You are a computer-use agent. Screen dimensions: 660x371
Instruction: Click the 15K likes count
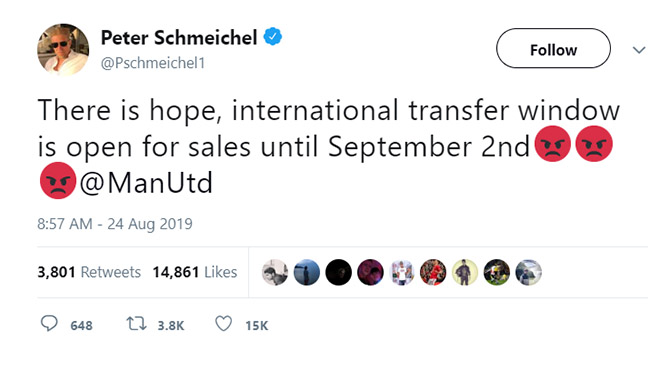click(x=257, y=326)
